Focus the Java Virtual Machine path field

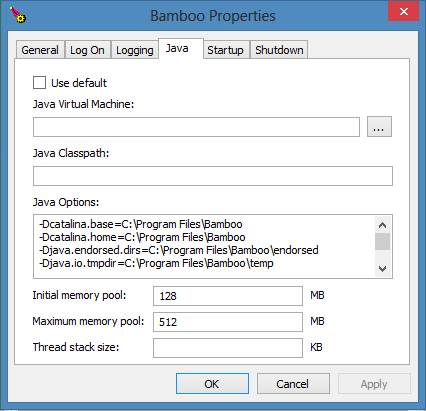click(x=196, y=127)
